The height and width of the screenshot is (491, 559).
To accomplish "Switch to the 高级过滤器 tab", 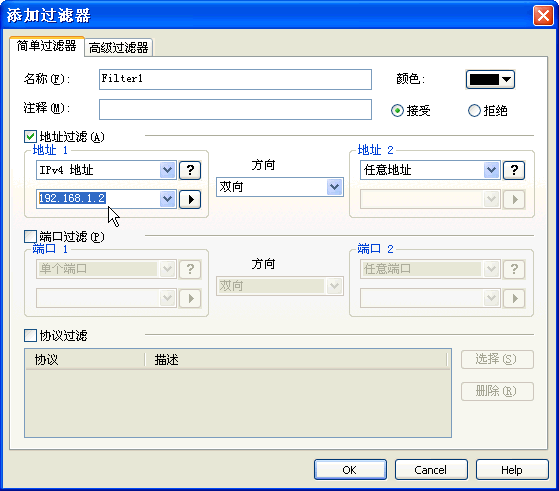I will coord(118,47).
